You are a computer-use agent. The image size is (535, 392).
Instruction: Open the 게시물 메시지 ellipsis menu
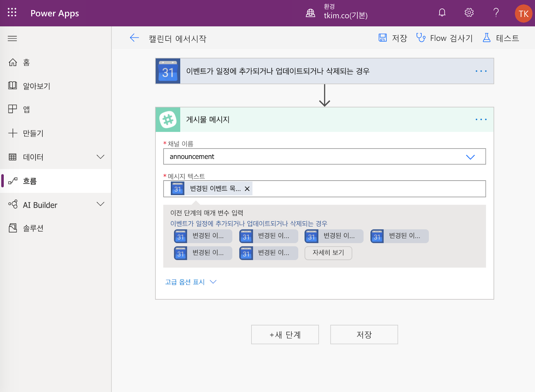pos(481,119)
